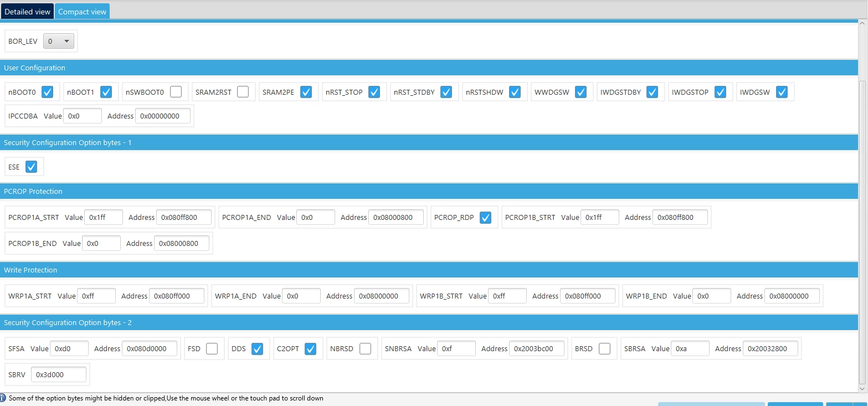Edit the WRP1B_END address field
The height and width of the screenshot is (406, 868).
pos(792,296)
